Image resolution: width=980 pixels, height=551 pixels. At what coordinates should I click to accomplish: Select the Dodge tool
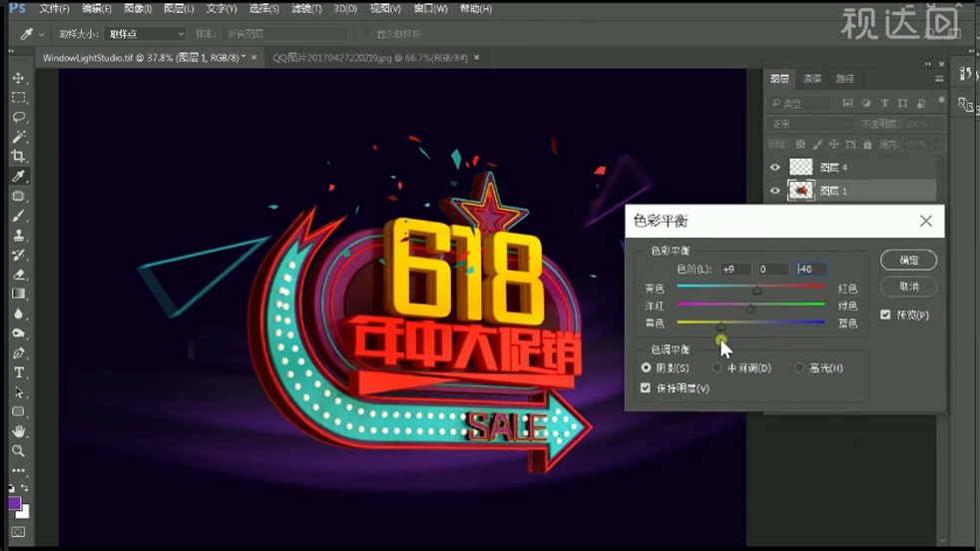[19, 333]
